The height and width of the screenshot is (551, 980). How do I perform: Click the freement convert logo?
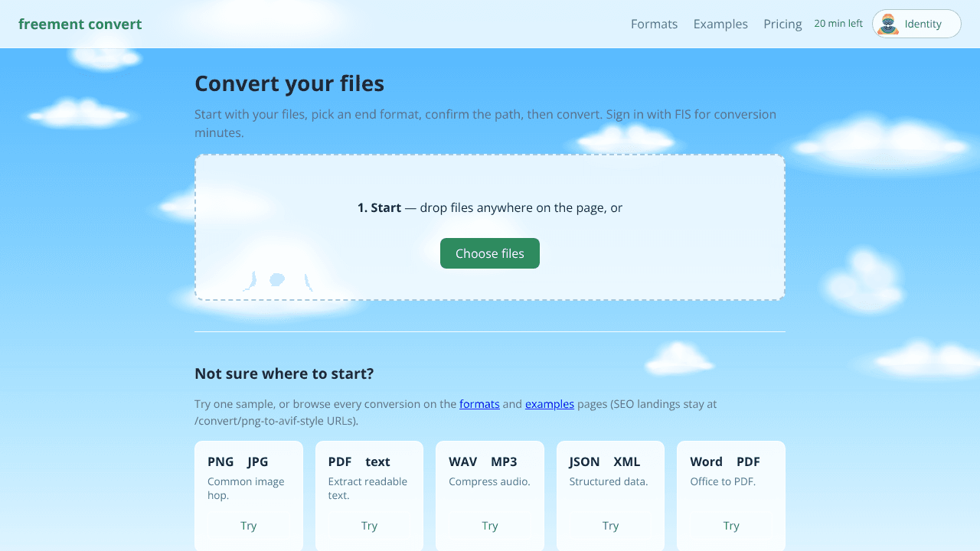(x=80, y=24)
